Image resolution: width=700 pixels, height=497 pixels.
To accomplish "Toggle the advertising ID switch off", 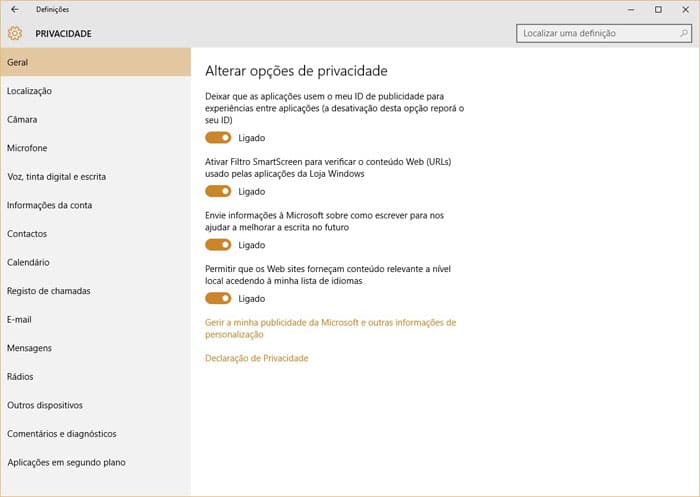I will point(218,138).
